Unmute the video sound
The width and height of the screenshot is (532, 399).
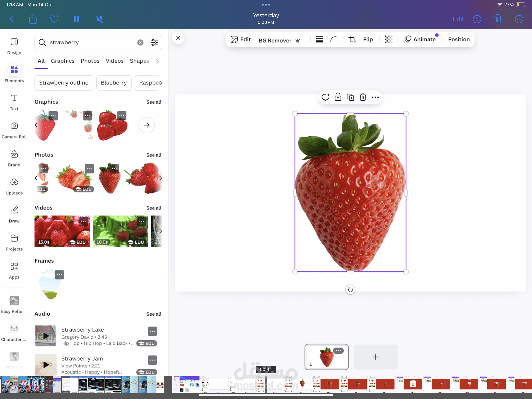pyautogui.click(x=100, y=19)
